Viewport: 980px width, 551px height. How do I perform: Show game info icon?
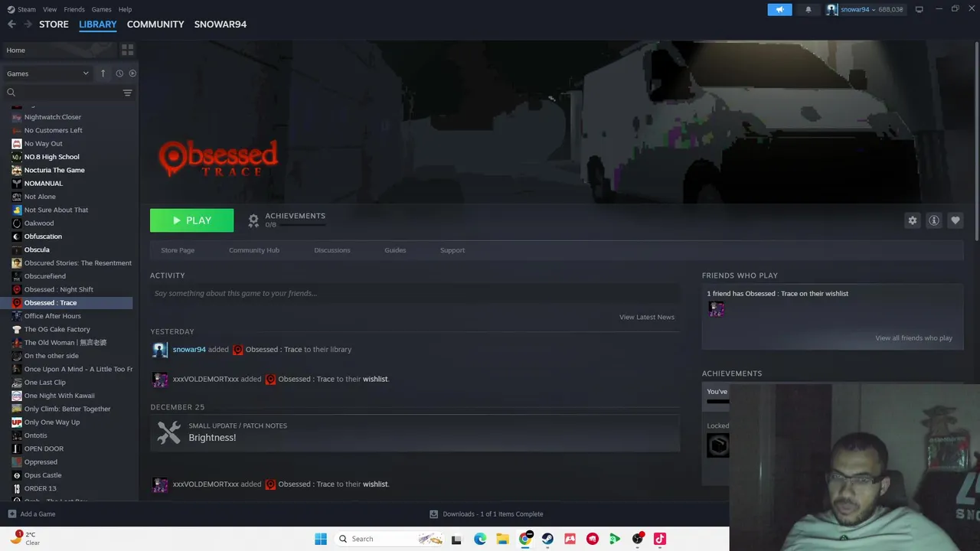(x=933, y=220)
